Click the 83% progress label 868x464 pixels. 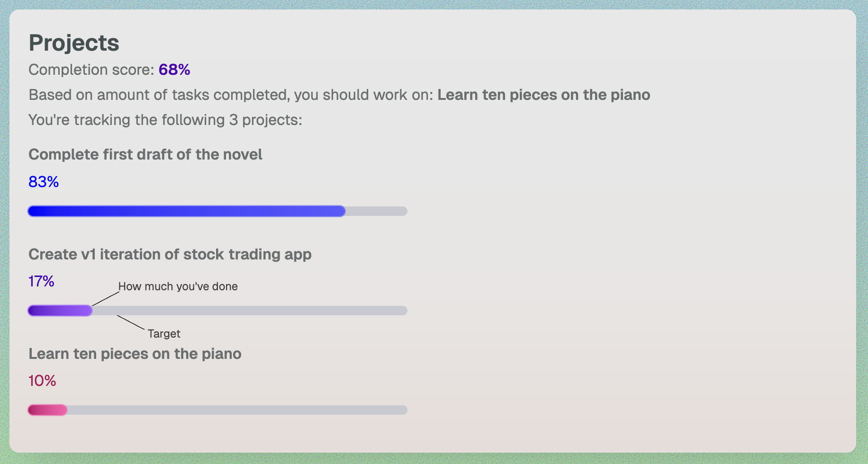44,182
